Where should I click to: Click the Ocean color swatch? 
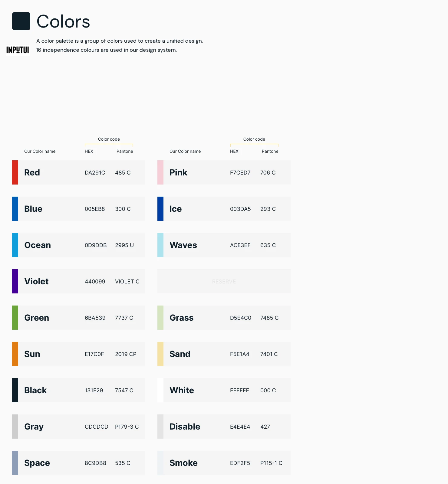point(15,245)
